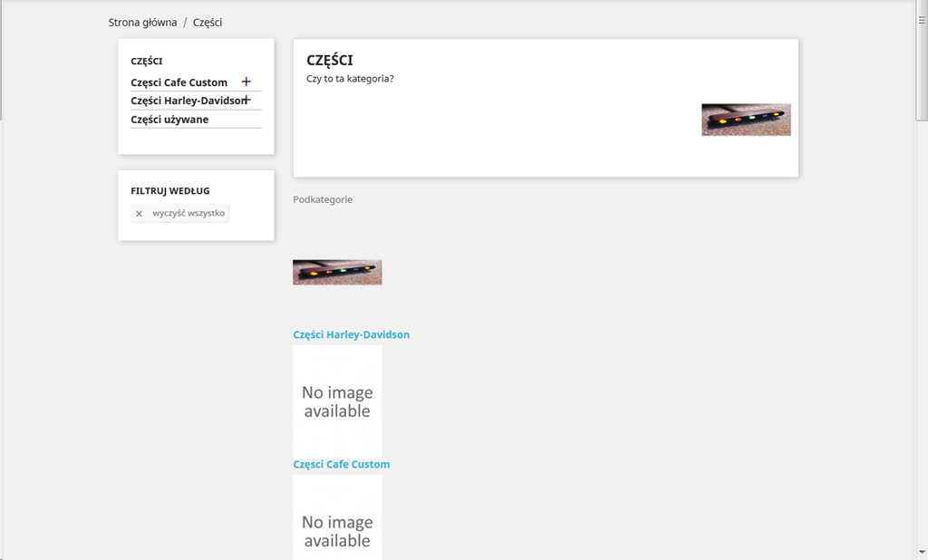Click the X icon in clear filters button

(139, 214)
